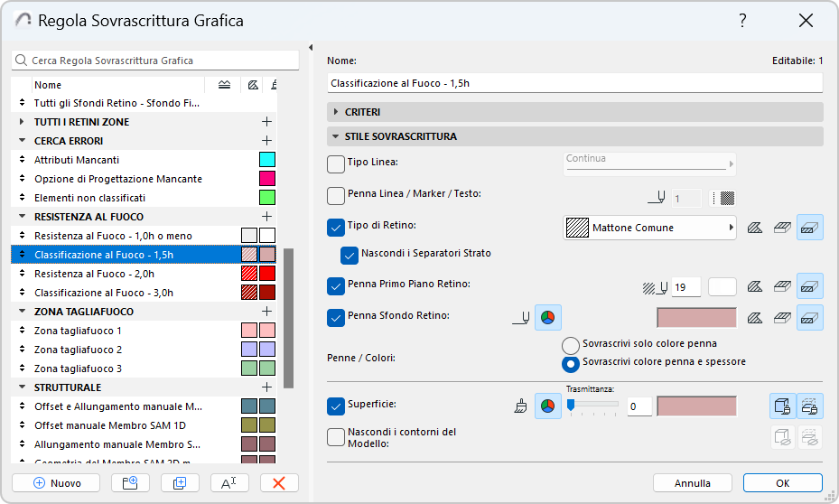Click the rename rule icon button

(228, 483)
